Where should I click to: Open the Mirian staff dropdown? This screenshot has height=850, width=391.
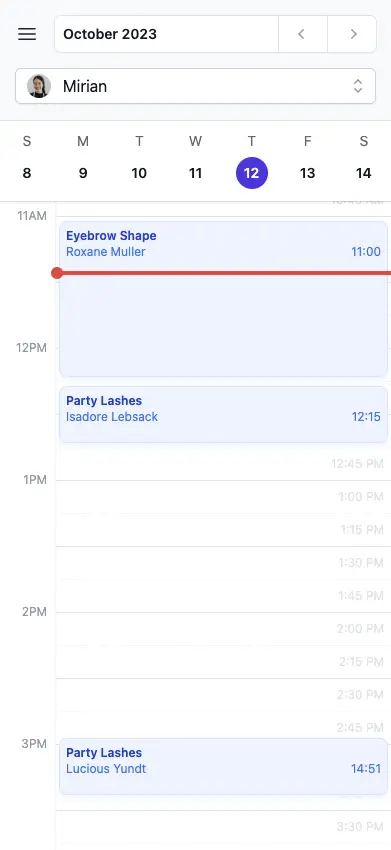coord(195,86)
